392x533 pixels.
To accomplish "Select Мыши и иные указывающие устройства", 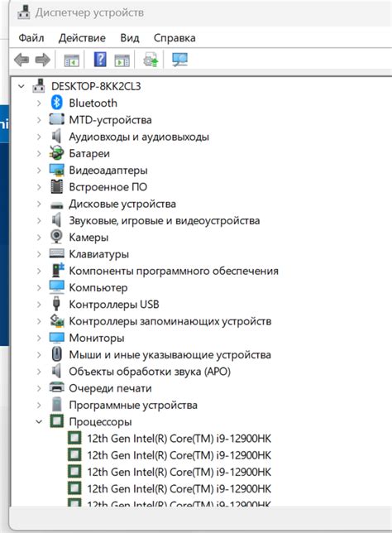I will point(170,355).
